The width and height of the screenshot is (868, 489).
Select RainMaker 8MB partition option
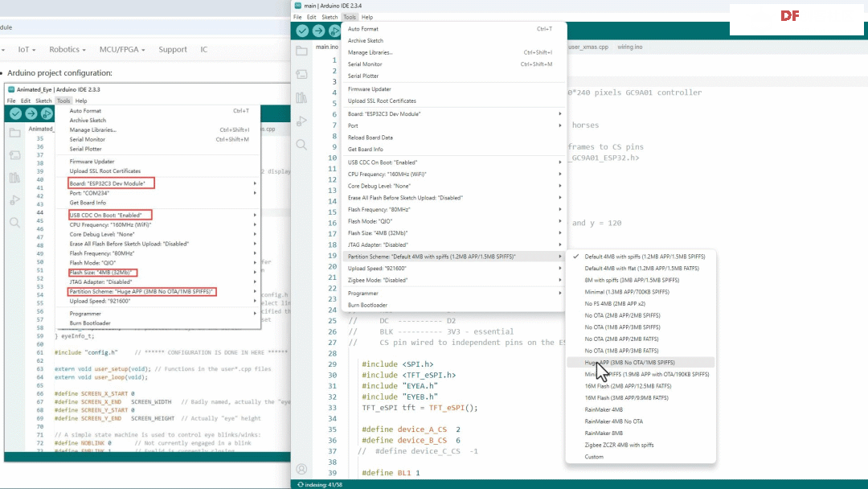click(x=641, y=433)
